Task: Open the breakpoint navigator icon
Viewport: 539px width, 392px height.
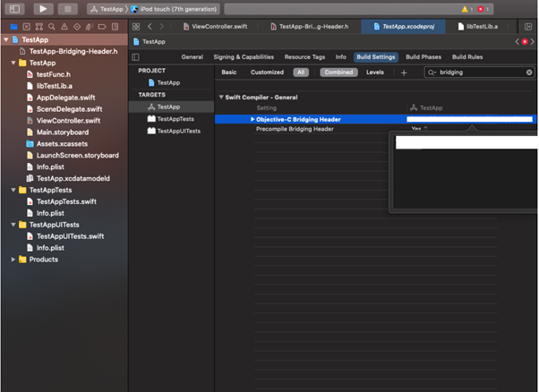Action: pyautogui.click(x=102, y=27)
